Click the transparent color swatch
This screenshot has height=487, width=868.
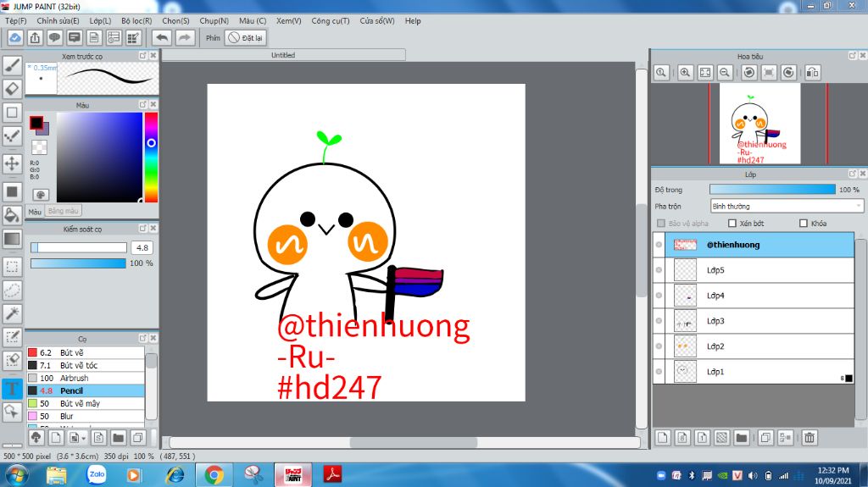(x=39, y=147)
